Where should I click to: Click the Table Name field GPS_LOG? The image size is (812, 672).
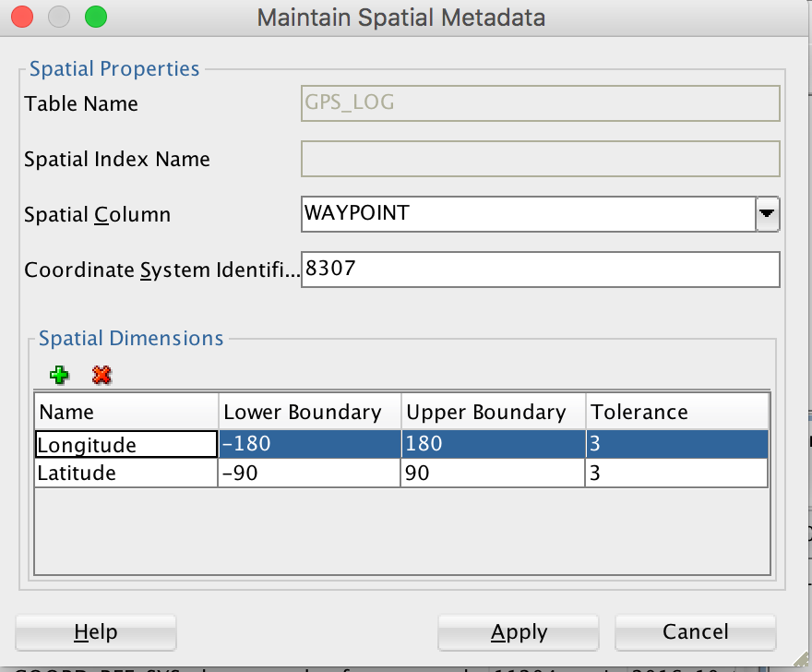540,103
